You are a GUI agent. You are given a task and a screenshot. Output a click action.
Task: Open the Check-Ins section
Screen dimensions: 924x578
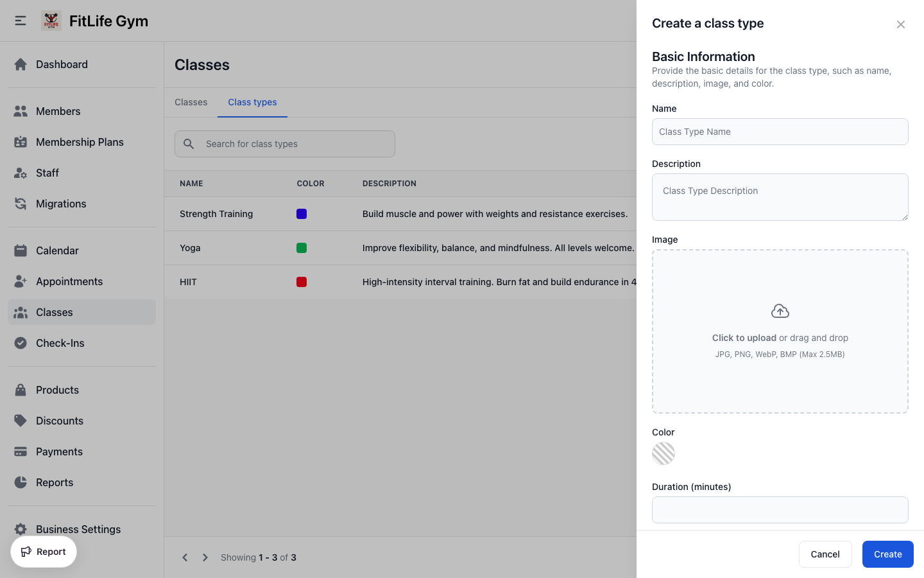[x=60, y=343]
